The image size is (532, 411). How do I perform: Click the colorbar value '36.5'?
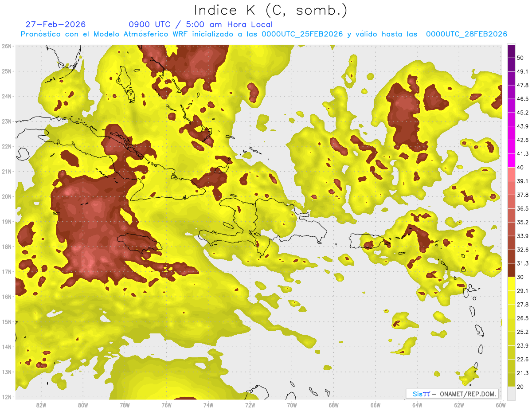pyautogui.click(x=522, y=208)
